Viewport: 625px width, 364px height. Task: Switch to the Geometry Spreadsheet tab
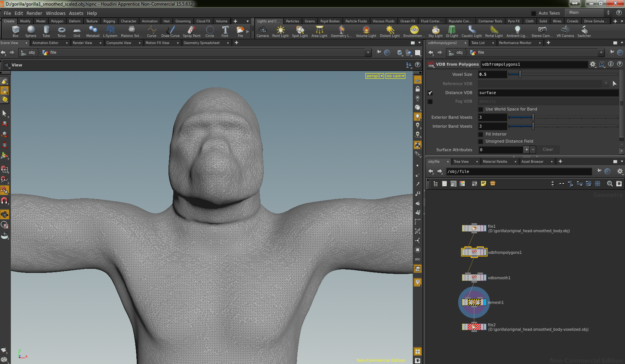(x=202, y=43)
